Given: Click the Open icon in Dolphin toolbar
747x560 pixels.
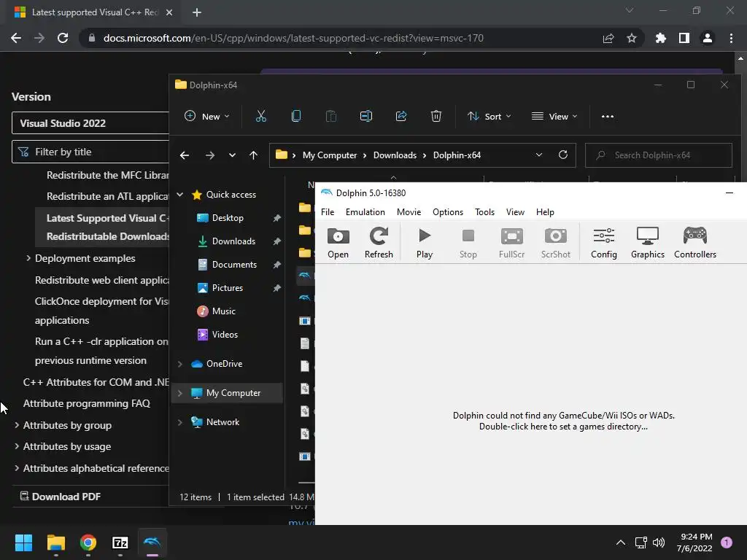Looking at the screenshot, I should point(338,243).
